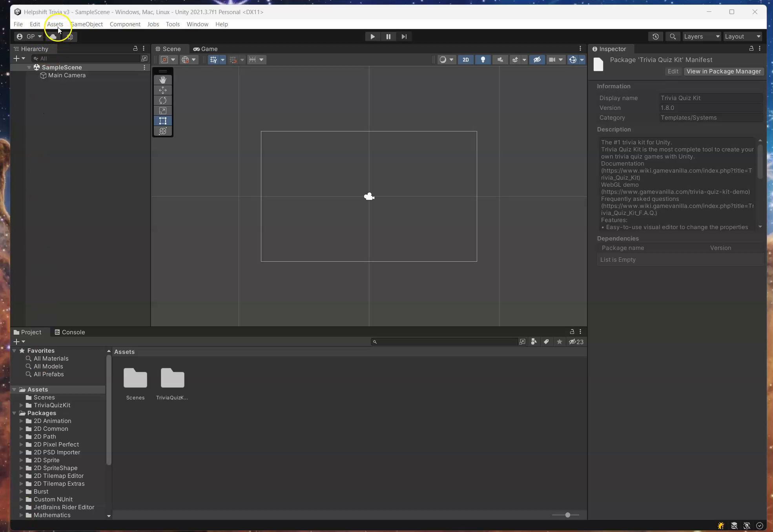Open Scene view three-dot options menu
The height and width of the screenshot is (532, 773).
(x=580, y=48)
